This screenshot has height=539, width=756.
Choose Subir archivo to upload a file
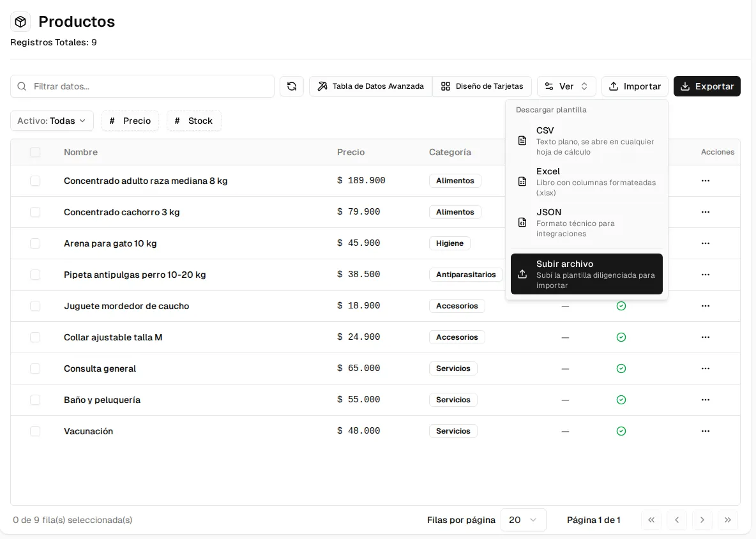587,274
